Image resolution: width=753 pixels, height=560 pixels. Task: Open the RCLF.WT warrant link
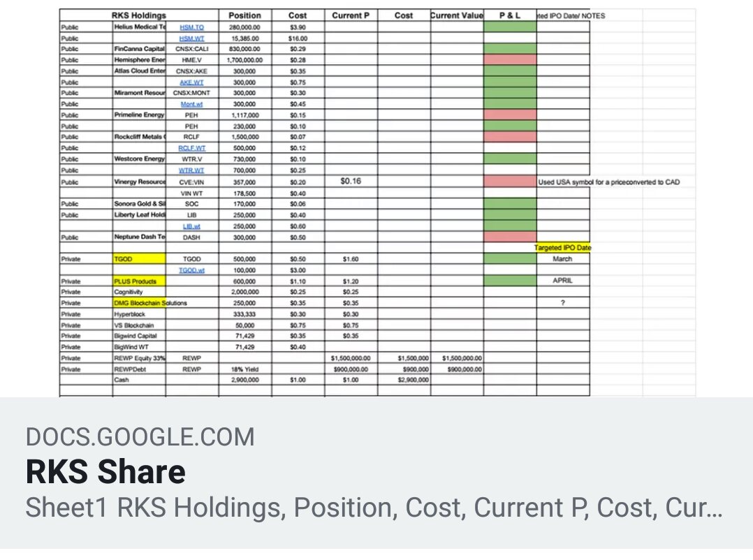191,148
